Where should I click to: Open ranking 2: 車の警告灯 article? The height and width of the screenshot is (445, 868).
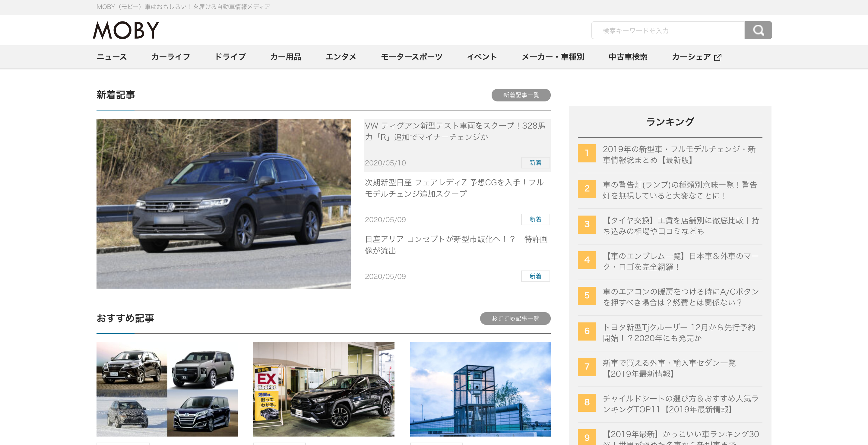(x=680, y=190)
